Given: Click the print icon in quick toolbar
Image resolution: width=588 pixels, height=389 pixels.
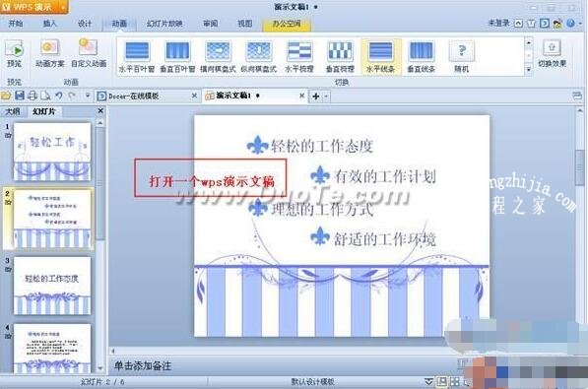Looking at the screenshot, I should point(33,96).
